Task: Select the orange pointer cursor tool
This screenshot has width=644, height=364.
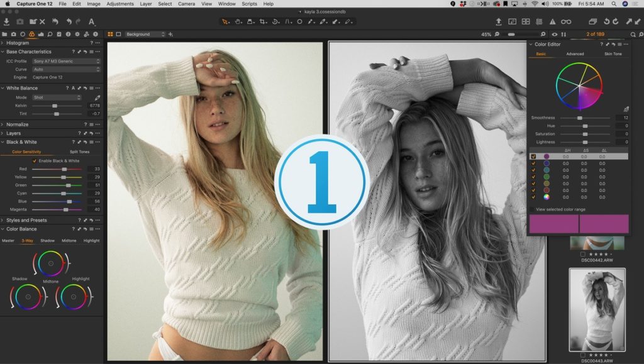Action: 225,21
